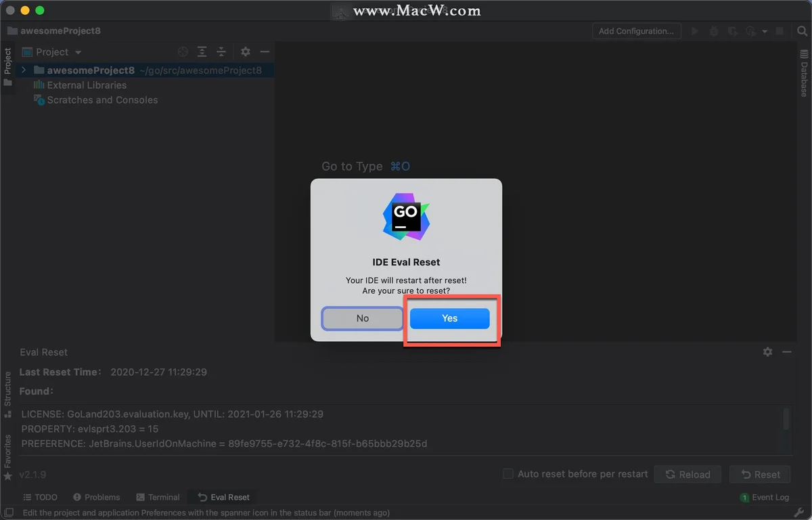This screenshot has height=520, width=812.
Task: Toggle the Project vertical side tab
Action: [x=7, y=61]
